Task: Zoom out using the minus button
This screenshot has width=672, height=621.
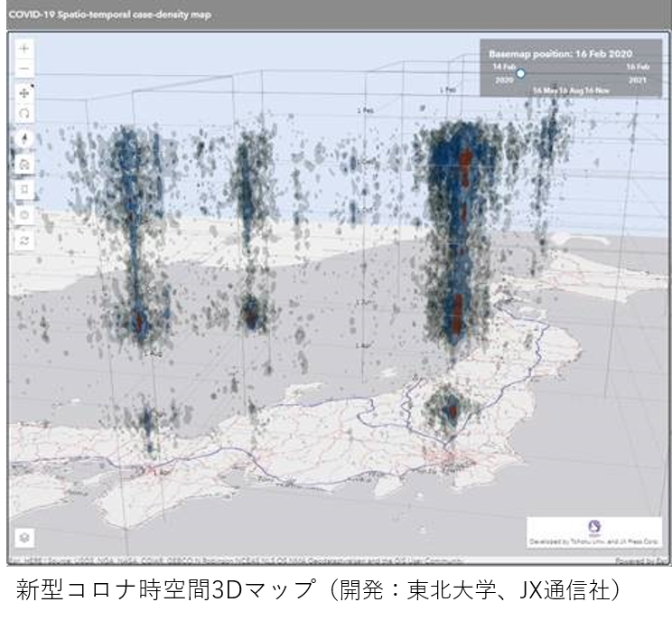Action: (24, 70)
